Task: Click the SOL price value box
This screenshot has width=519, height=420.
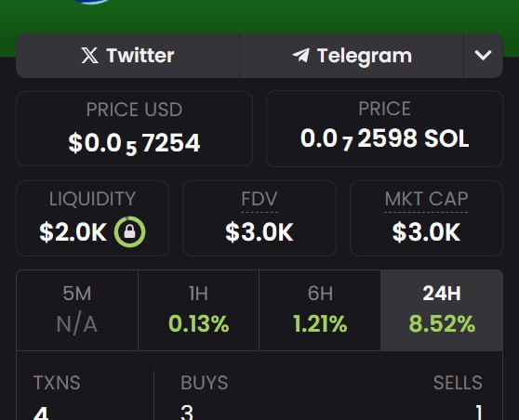Action: click(385, 128)
